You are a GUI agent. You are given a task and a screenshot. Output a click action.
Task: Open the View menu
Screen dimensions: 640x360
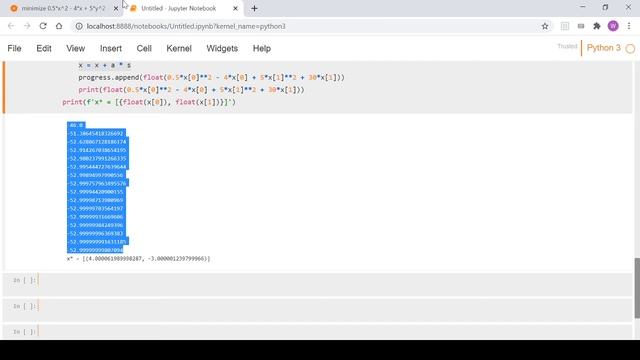[76, 49]
